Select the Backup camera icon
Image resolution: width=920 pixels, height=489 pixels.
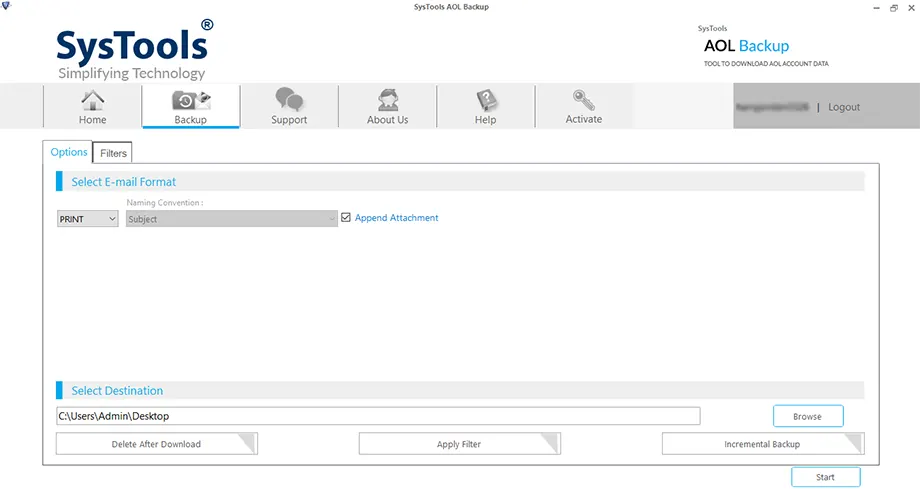191,100
